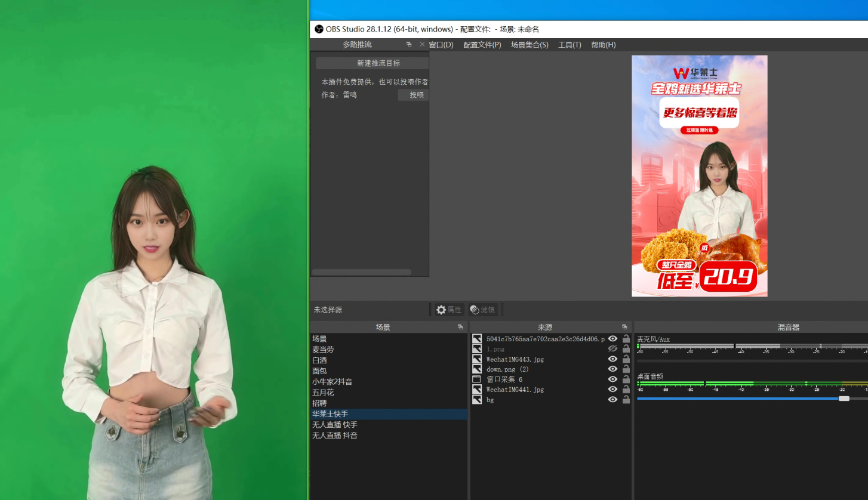
Task: Click the 麦克风/Aux volume slider track
Action: coord(752,360)
